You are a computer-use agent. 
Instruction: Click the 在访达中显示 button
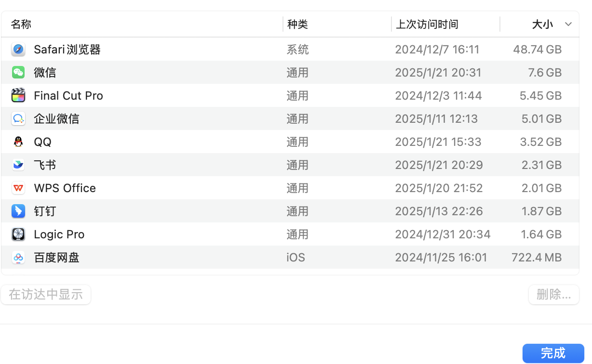click(x=46, y=294)
